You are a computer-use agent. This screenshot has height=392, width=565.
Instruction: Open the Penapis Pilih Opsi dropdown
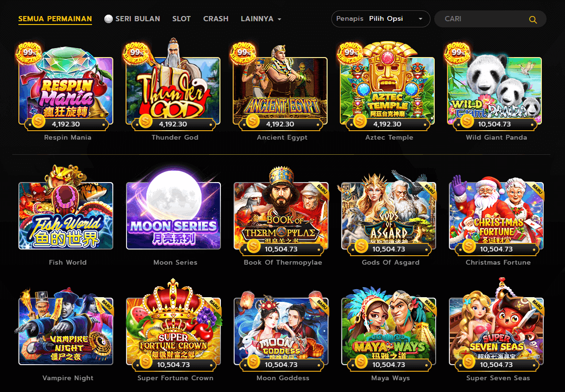(x=380, y=19)
